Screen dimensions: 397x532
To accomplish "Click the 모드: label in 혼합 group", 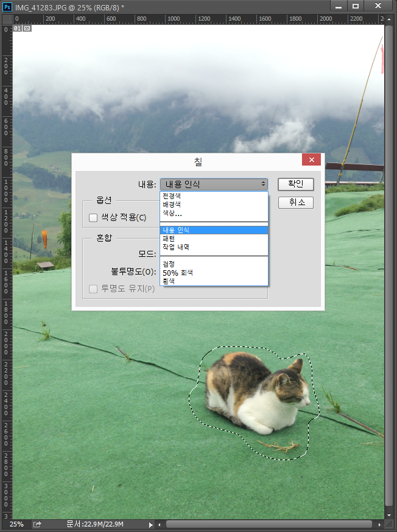I will click(147, 254).
